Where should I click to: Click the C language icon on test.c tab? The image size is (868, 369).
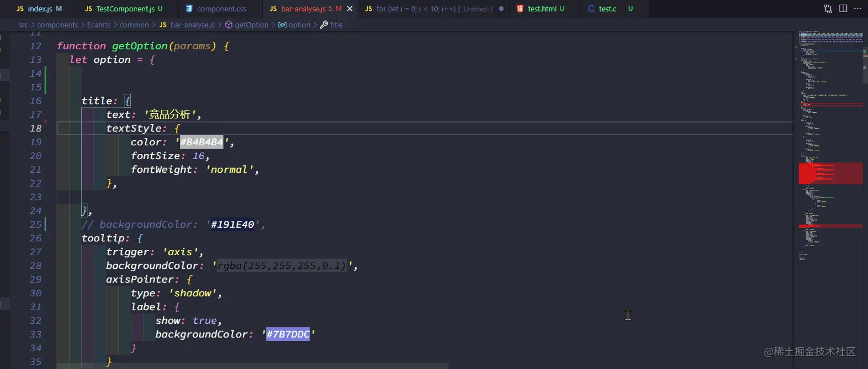(591, 9)
